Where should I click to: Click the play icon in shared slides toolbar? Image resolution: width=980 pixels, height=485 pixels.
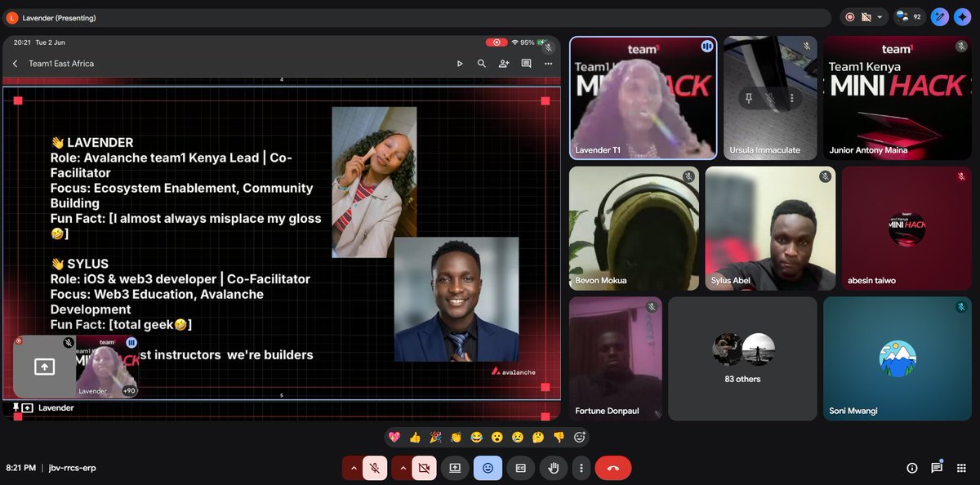point(460,63)
